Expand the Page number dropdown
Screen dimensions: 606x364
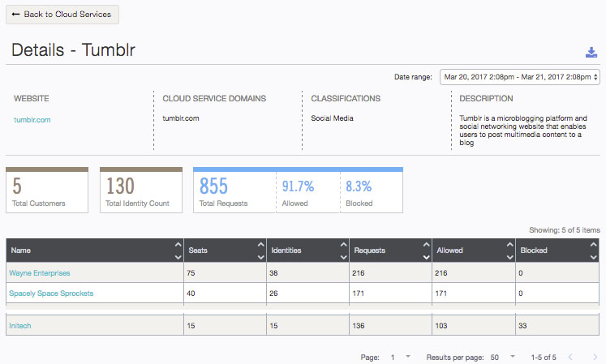(x=401, y=357)
